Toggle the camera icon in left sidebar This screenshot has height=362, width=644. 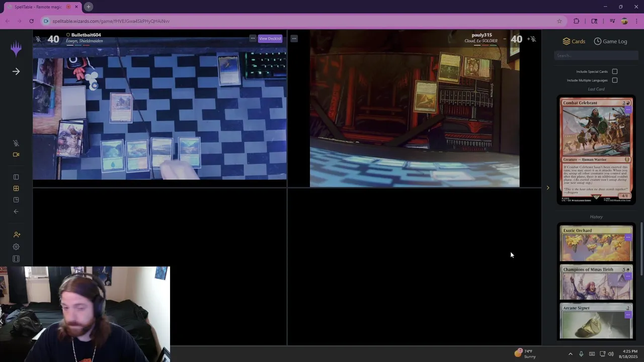tap(16, 154)
